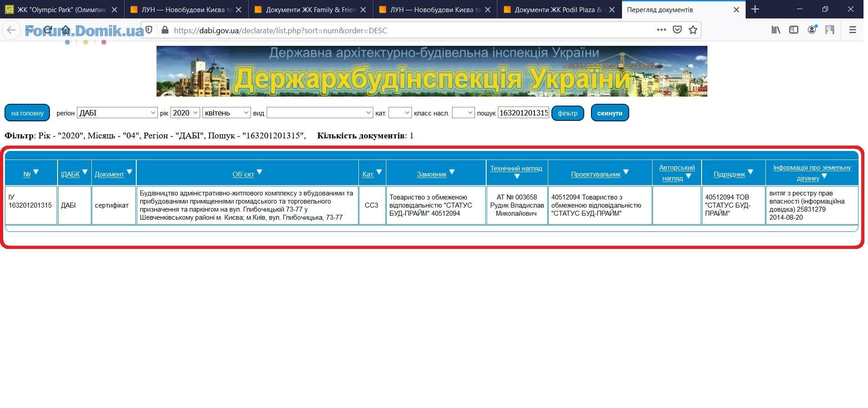Close the Документи ЖК Podil Plaza tab
The height and width of the screenshot is (408, 868).
tap(612, 9)
